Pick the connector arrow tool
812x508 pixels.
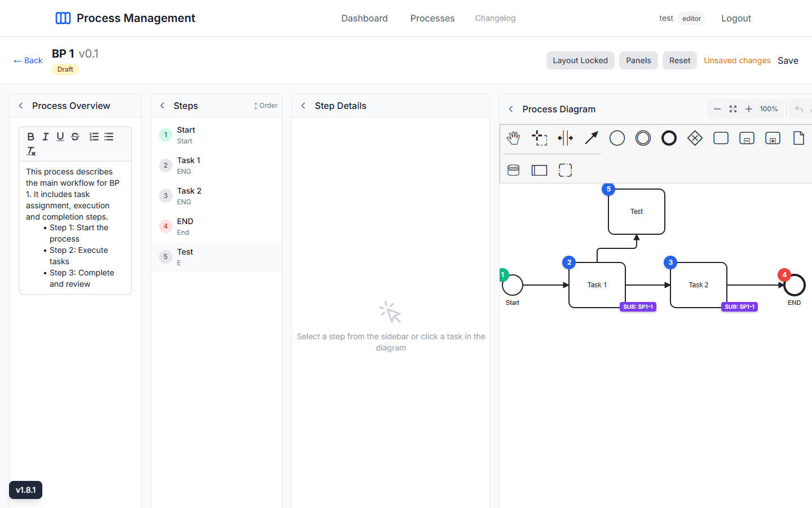point(591,138)
